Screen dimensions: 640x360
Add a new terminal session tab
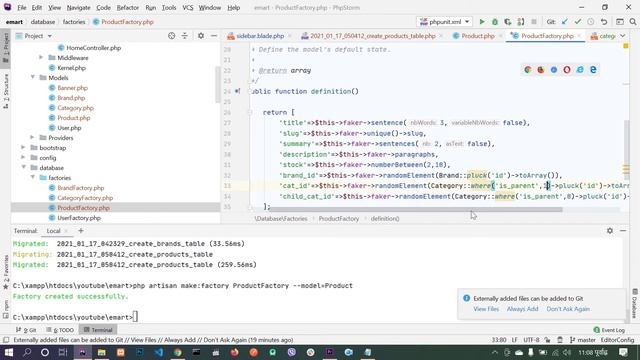coord(81,231)
